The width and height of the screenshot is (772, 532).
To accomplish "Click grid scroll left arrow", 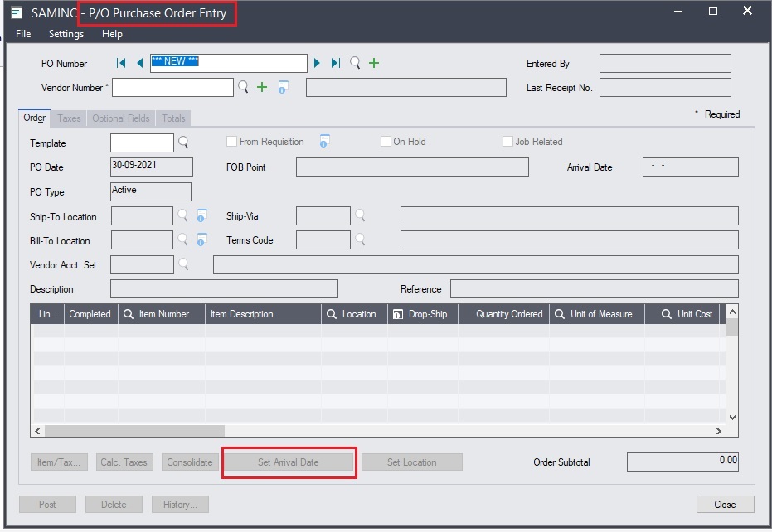I will tap(37, 431).
